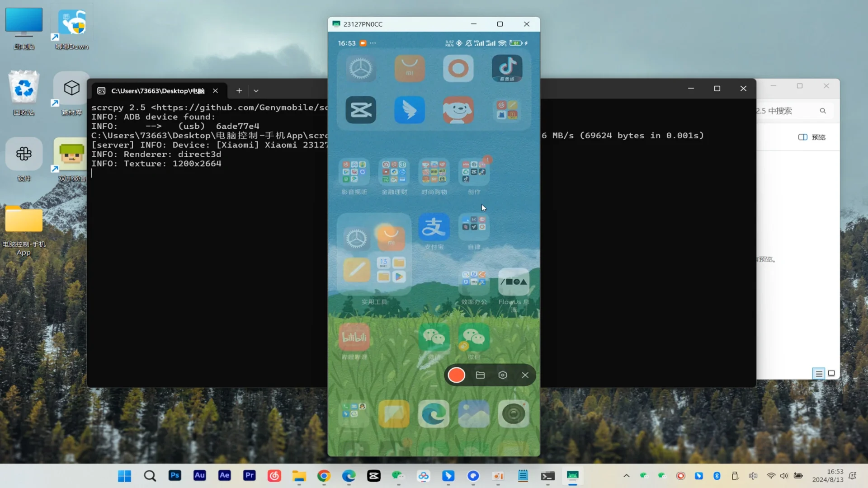Launch the CapCut app on phone screen

[x=361, y=110]
